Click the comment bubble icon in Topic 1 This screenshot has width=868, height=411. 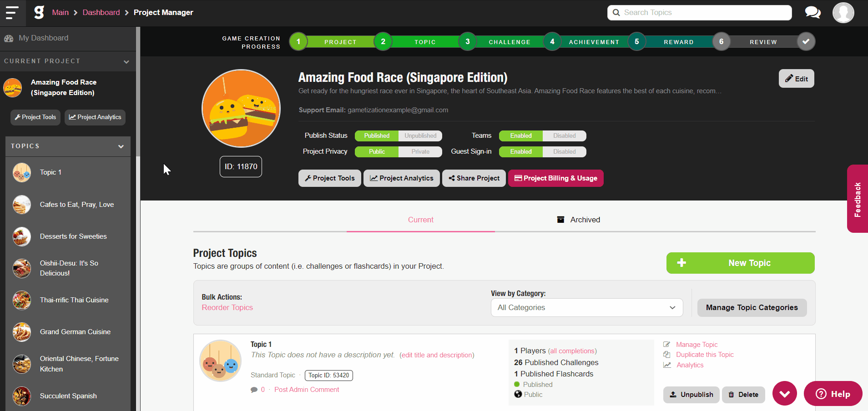pos(254,390)
